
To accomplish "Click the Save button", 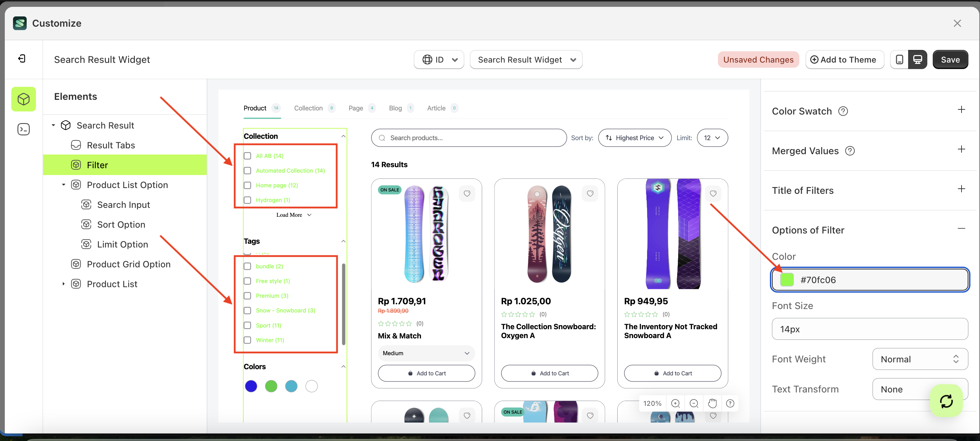I will coord(950,59).
